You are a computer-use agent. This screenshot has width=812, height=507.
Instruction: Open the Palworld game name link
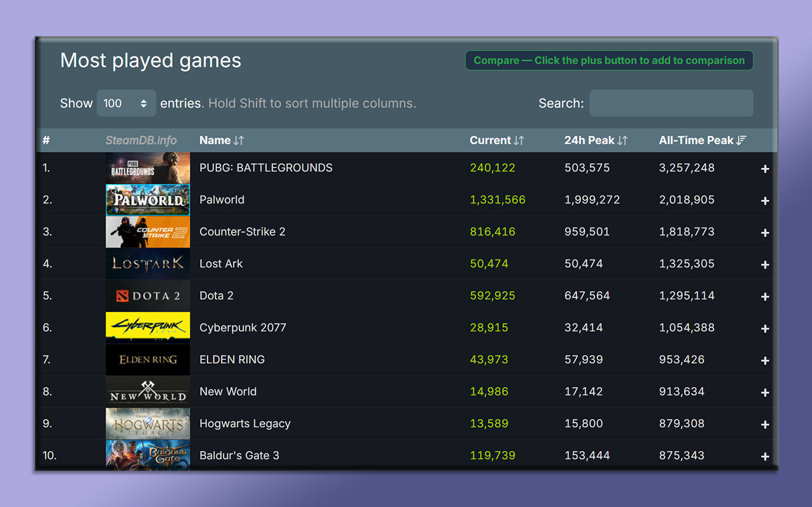(222, 200)
